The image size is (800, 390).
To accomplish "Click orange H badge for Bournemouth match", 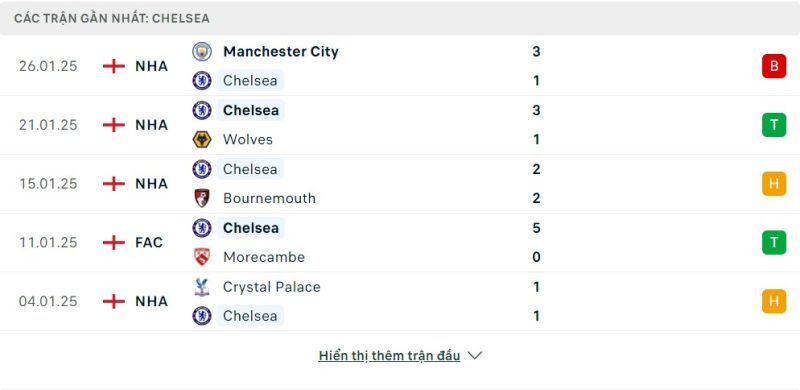I will pos(774,183).
